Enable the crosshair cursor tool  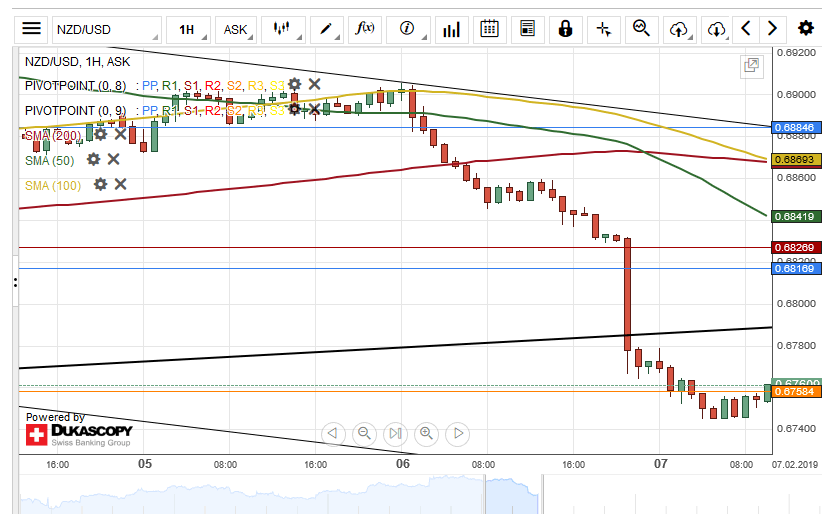pos(604,29)
